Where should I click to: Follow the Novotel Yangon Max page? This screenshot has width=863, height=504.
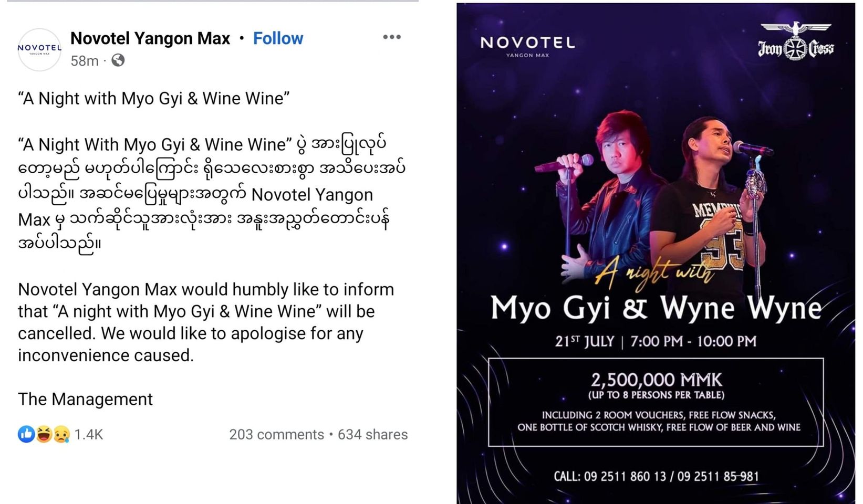click(278, 38)
